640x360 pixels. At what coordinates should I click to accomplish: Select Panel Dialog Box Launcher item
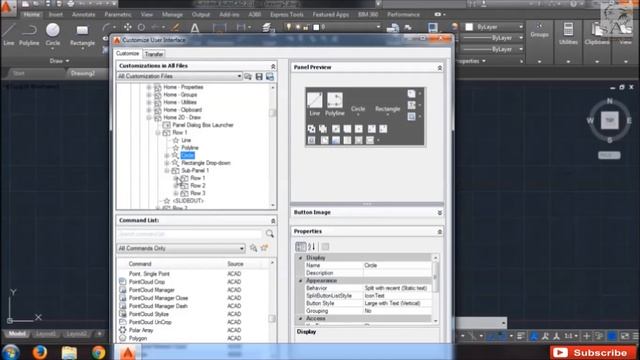click(x=203, y=125)
